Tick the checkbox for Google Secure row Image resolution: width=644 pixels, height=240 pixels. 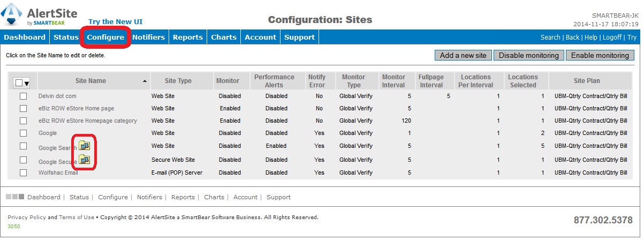[23, 160]
